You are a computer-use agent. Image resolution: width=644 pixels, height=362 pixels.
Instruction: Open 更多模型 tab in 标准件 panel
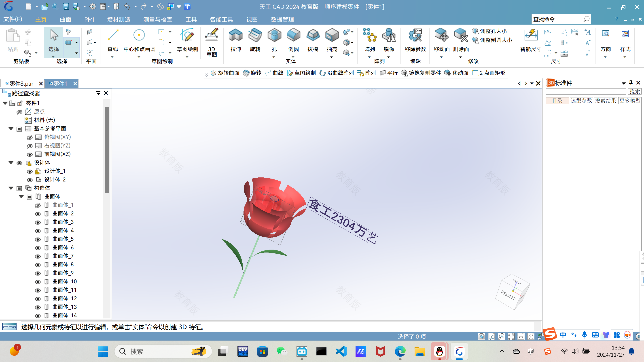[x=629, y=100]
